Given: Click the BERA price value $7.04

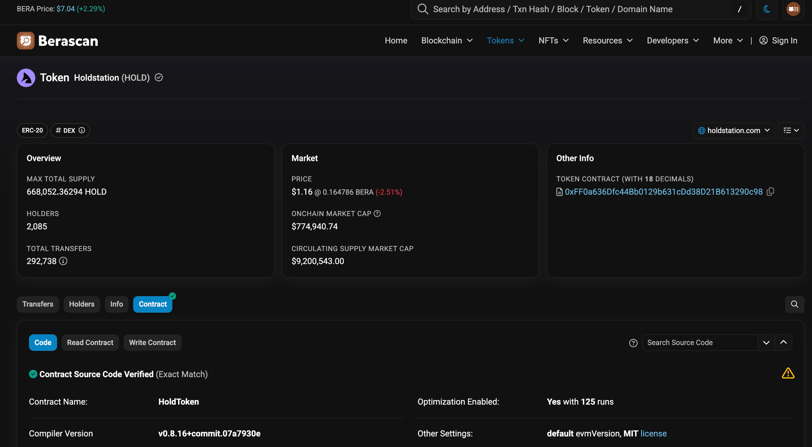Looking at the screenshot, I should tap(65, 9).
